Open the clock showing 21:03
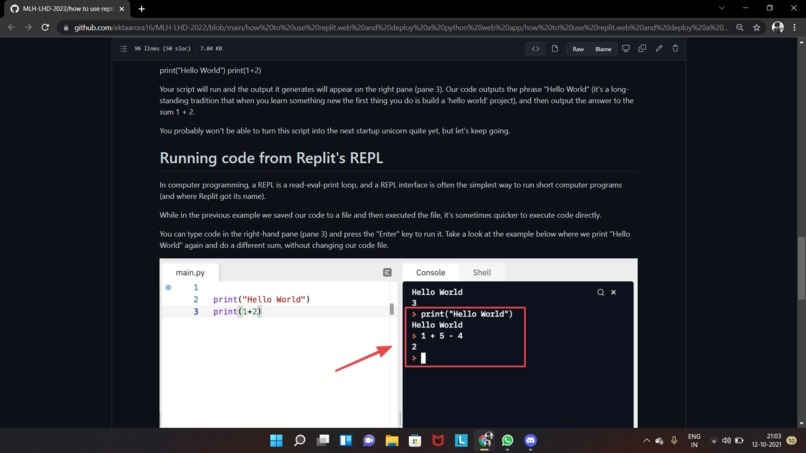This screenshot has width=806, height=453. pyautogui.click(x=766, y=441)
